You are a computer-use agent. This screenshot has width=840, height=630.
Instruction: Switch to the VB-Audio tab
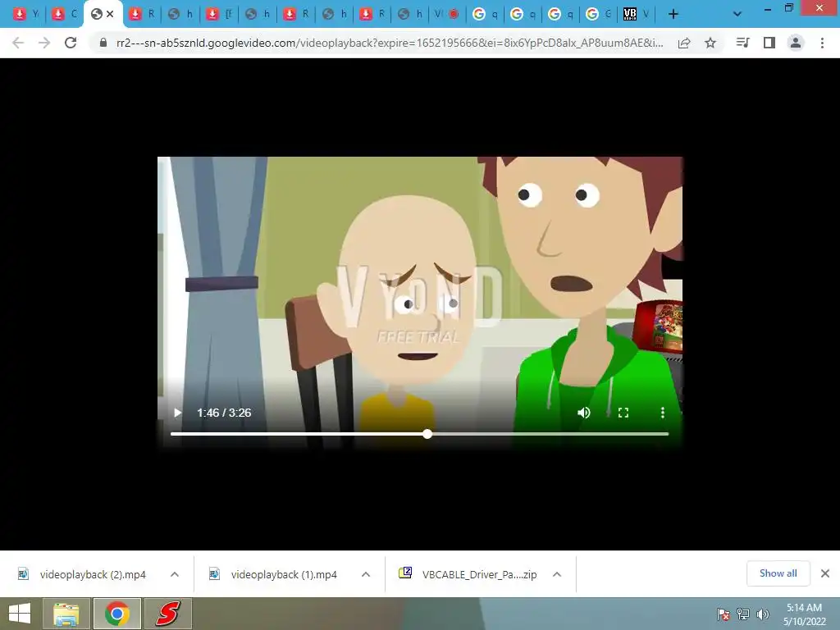[637, 15]
